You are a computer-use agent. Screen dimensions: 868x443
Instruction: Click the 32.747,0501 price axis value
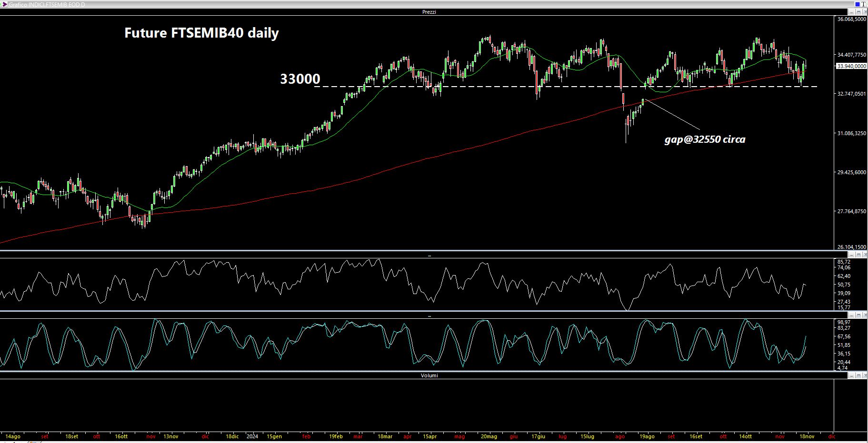[x=852, y=94]
